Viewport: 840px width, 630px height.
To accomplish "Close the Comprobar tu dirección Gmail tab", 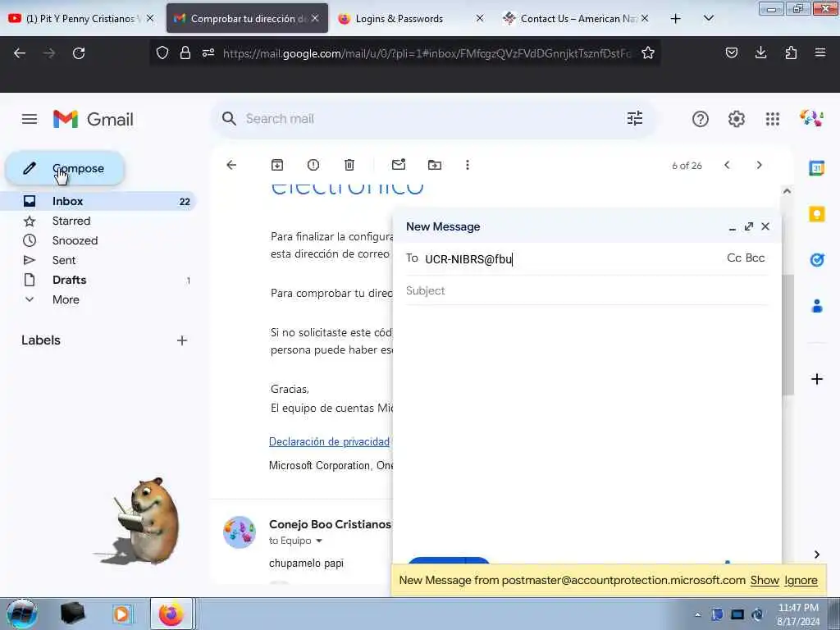I will pos(315,18).
